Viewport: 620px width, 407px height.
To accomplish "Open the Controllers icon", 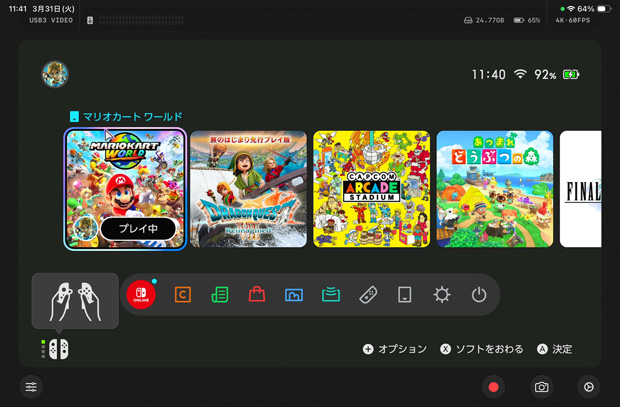I will click(x=368, y=295).
